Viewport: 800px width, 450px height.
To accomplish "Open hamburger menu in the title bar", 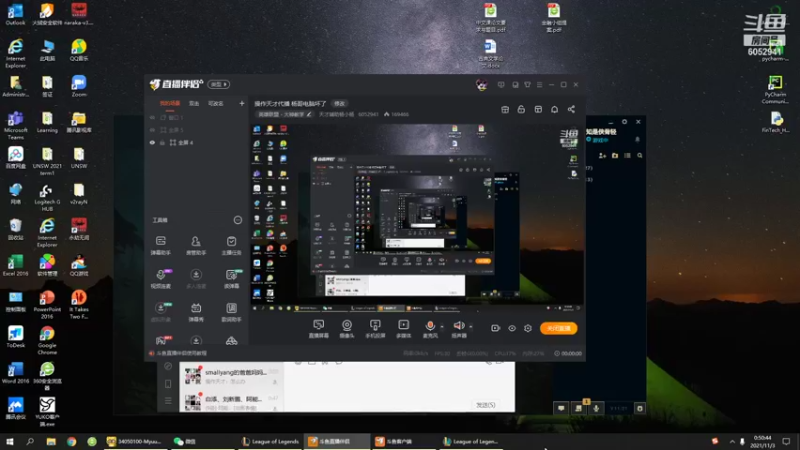I will click(x=539, y=85).
